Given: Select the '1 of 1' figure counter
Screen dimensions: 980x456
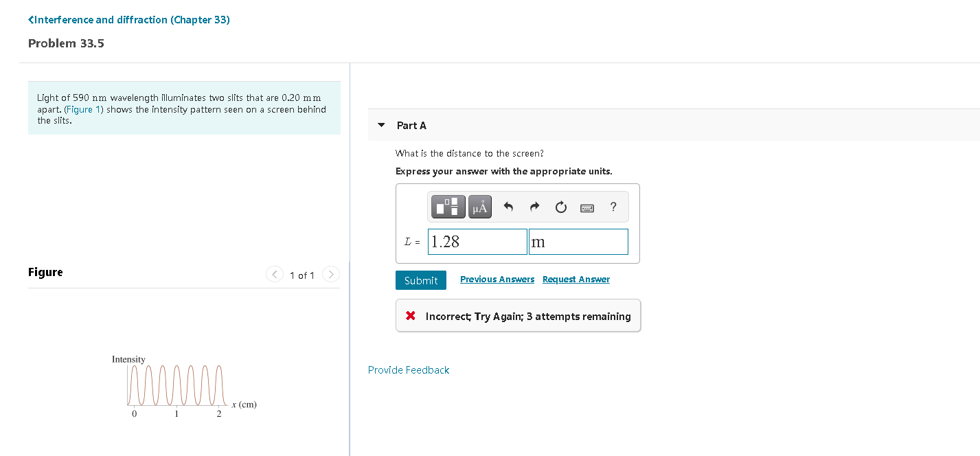Looking at the screenshot, I should 302,275.
